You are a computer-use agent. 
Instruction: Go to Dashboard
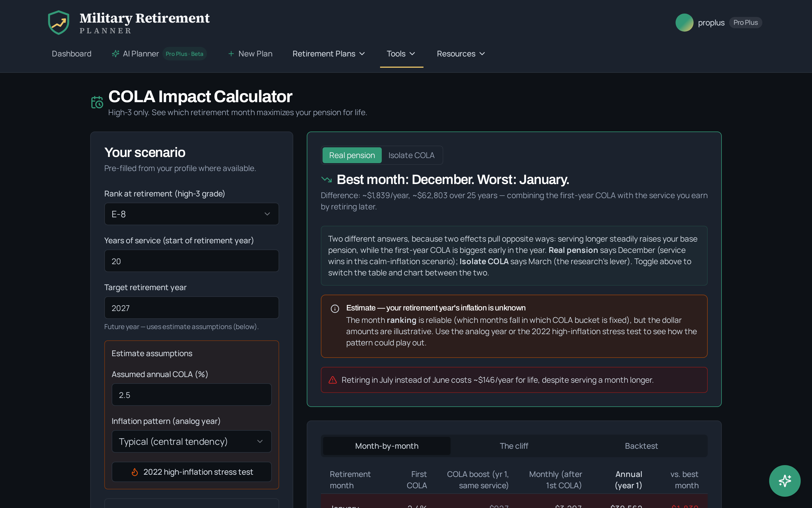pos(71,54)
